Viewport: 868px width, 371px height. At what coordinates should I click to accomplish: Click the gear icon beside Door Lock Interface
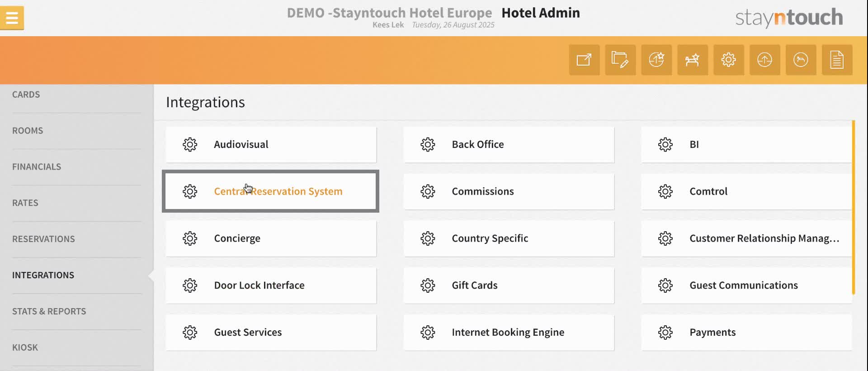point(190,285)
